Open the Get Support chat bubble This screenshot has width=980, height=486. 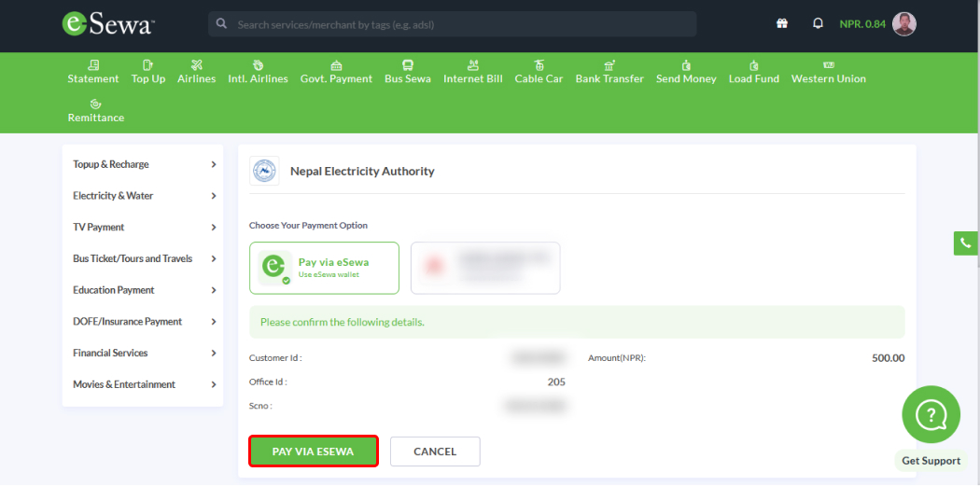[931, 414]
